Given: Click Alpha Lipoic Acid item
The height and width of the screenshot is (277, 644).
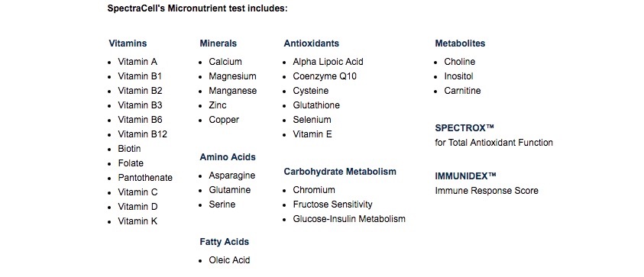Looking at the screenshot, I should click(x=328, y=62).
